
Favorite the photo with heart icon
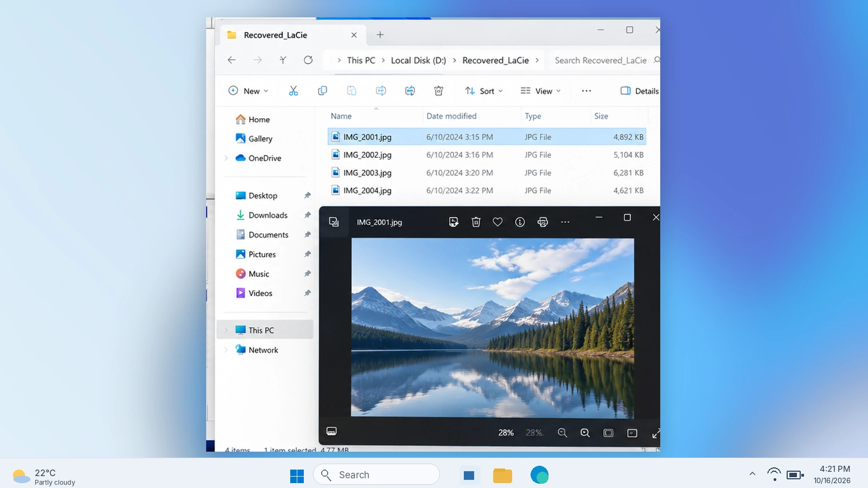497,222
